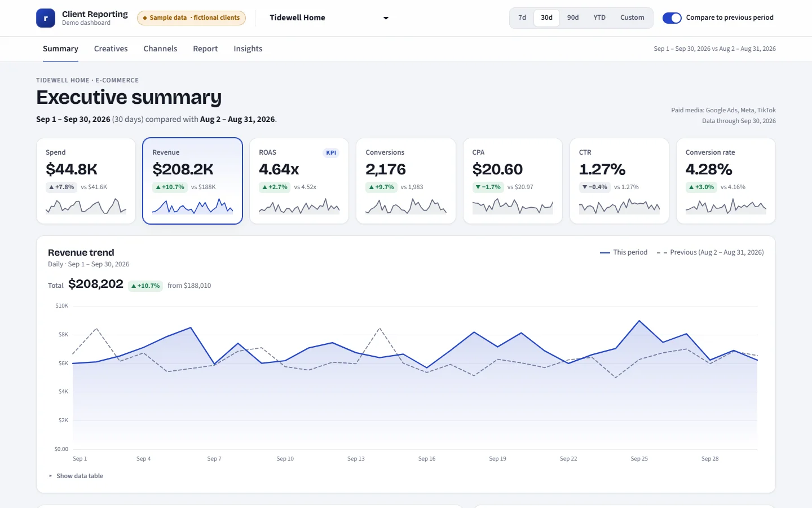Image resolution: width=812 pixels, height=508 pixels.
Task: Open the Creatives tab
Action: click(111, 49)
